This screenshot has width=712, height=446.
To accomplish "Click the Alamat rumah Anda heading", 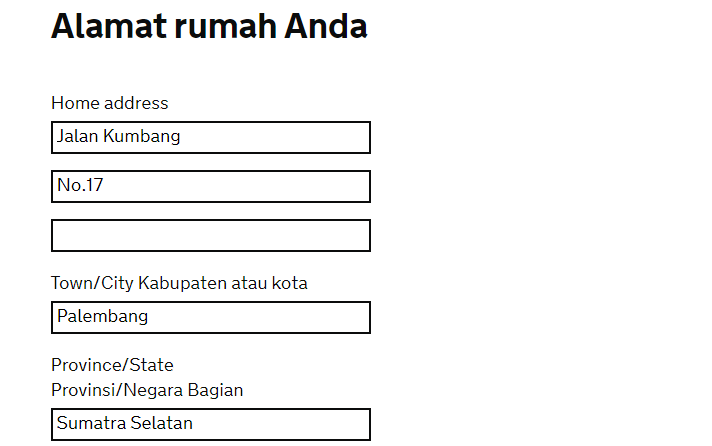I will coord(209,26).
